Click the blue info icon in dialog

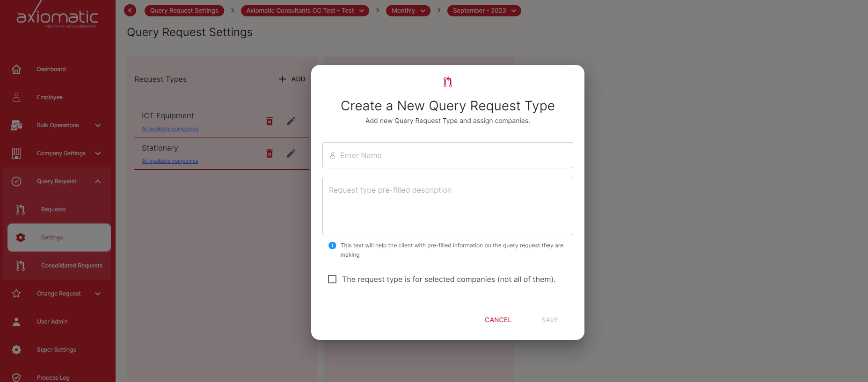pyautogui.click(x=332, y=245)
